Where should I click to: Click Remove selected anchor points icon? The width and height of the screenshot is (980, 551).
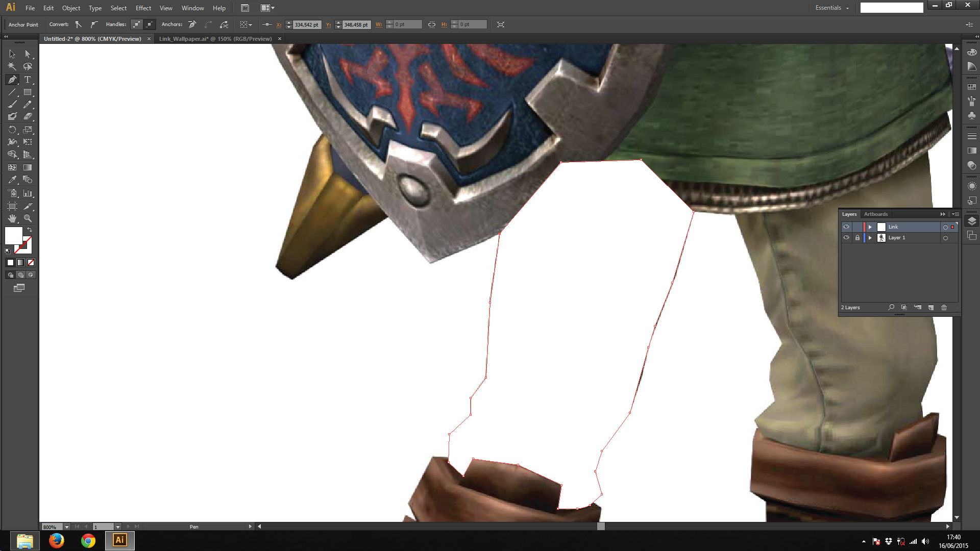tap(192, 24)
